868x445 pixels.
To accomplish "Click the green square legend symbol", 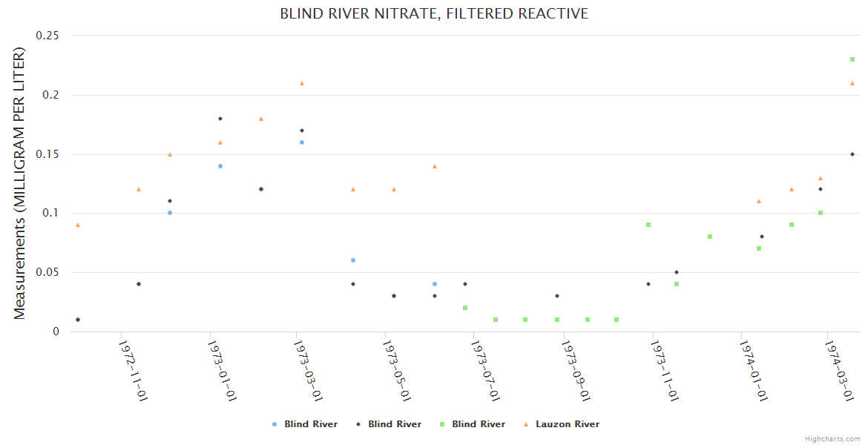I will [443, 424].
